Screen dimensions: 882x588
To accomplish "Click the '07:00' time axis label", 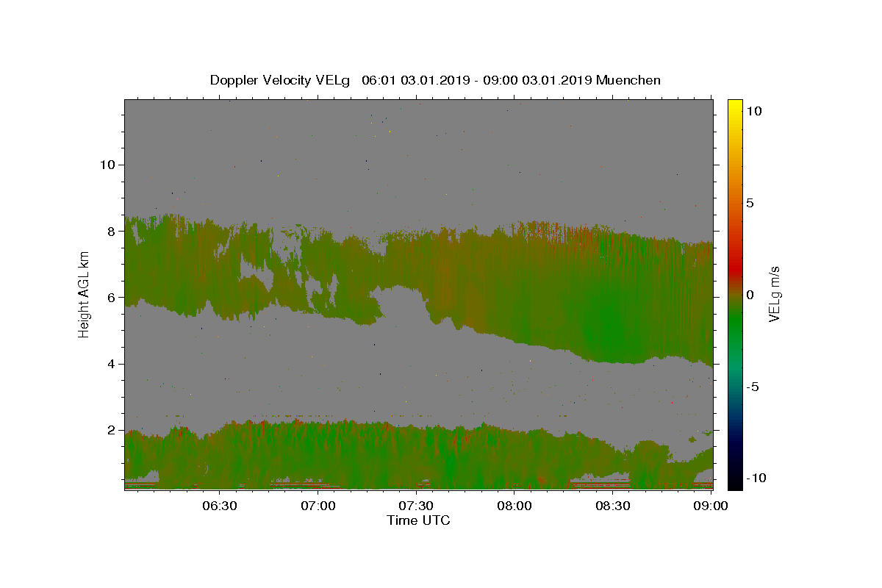I will pos(318,506).
